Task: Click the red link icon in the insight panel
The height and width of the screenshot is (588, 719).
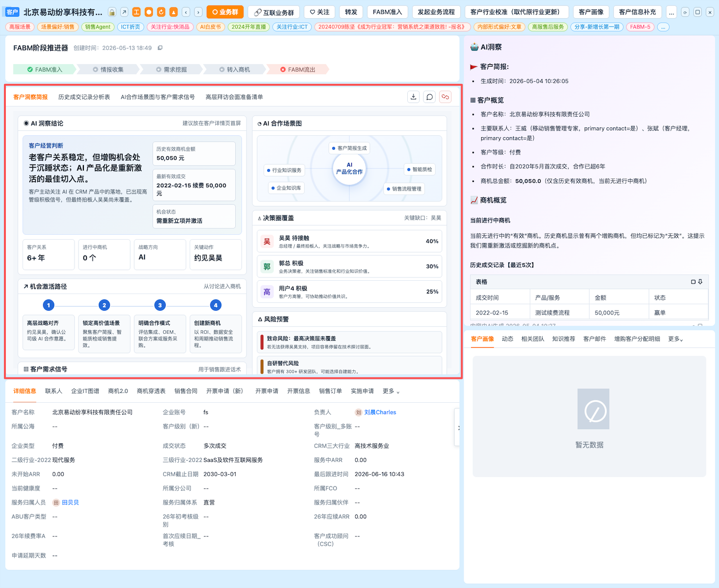Action: [445, 97]
